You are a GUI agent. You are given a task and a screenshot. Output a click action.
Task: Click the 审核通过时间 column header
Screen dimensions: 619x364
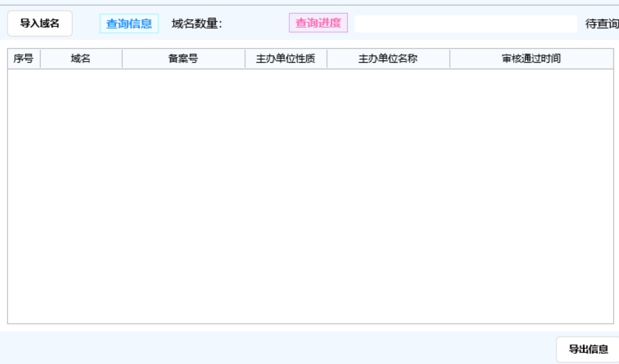pyautogui.click(x=531, y=59)
